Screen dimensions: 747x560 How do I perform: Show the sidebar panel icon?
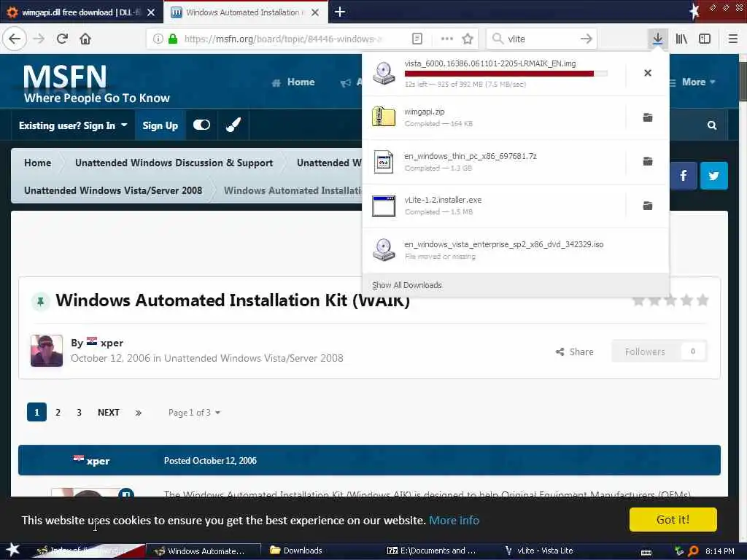(x=705, y=39)
